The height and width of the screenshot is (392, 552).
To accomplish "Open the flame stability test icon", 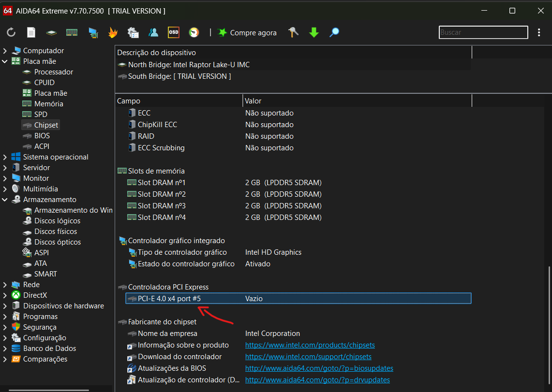I will point(113,32).
